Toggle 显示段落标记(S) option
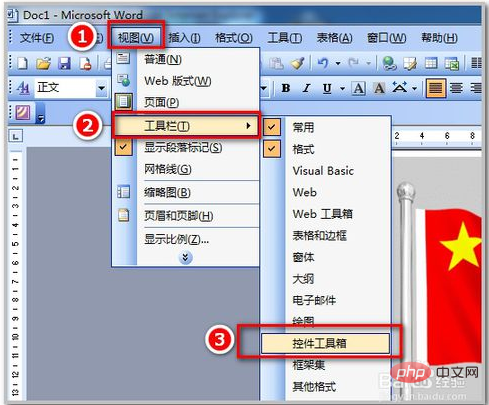Image resolution: width=489 pixels, height=405 pixels. [x=186, y=147]
